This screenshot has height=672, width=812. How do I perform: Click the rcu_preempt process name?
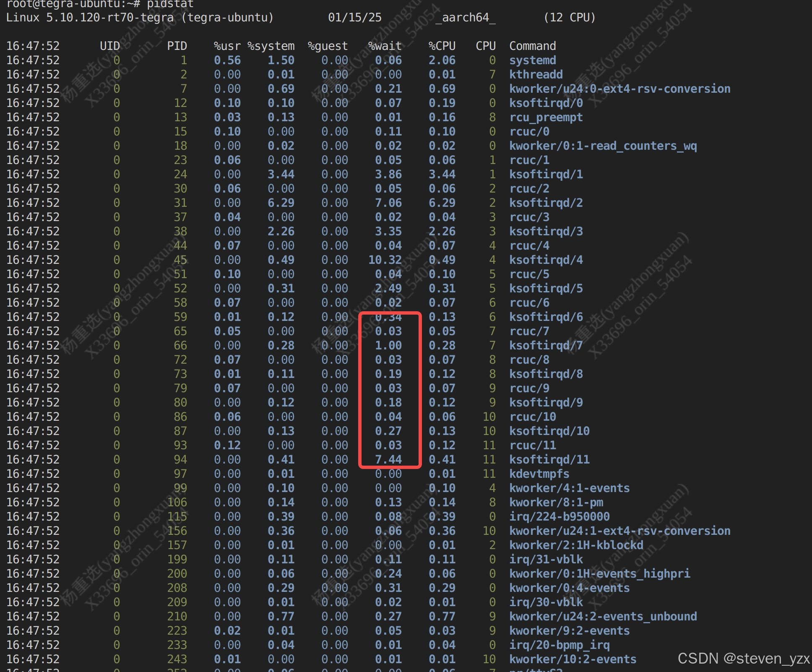pos(546,117)
